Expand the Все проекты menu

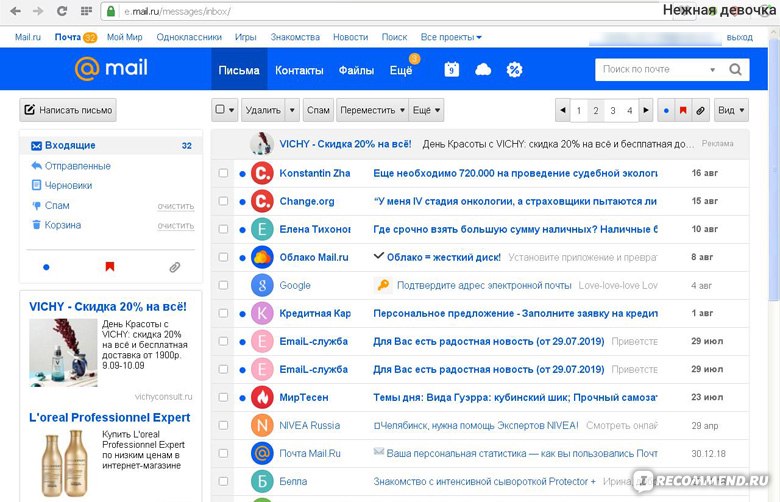451,37
